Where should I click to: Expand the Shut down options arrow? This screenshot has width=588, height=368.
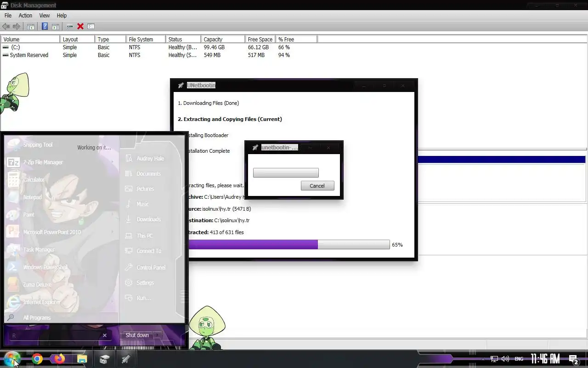(x=157, y=335)
